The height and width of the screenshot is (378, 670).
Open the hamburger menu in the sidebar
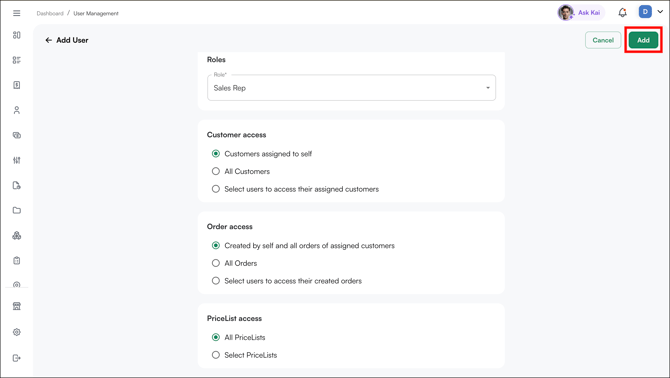17,13
